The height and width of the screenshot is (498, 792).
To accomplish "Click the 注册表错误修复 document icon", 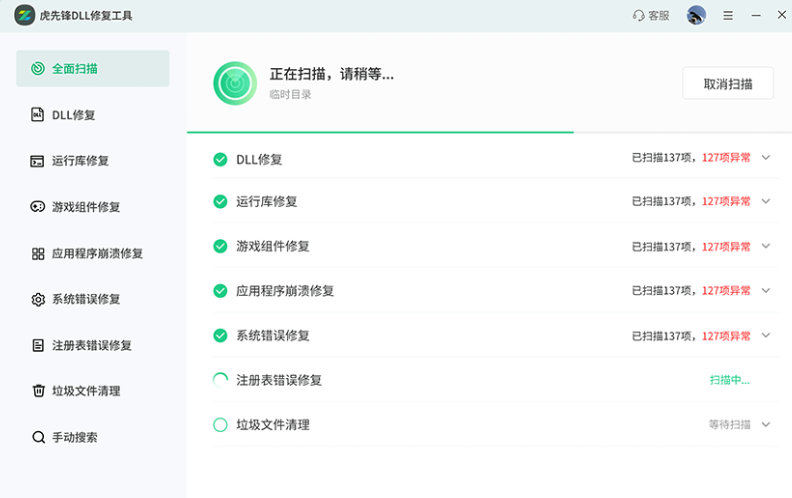I will pyautogui.click(x=38, y=345).
